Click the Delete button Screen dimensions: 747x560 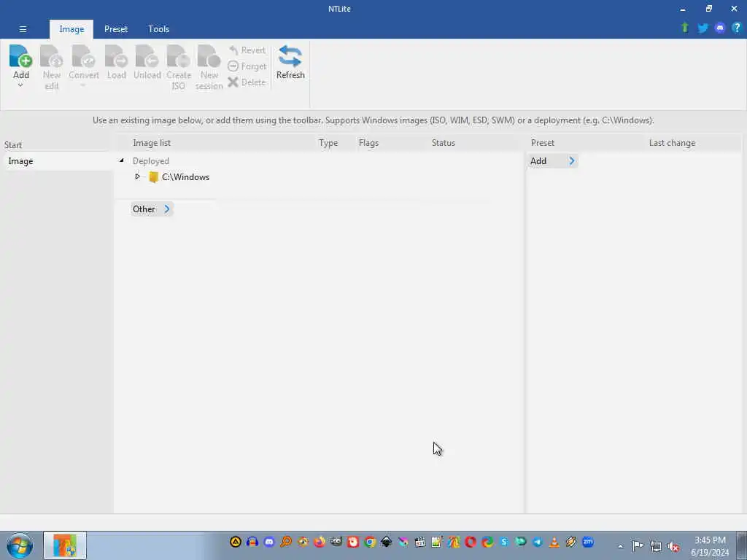pyautogui.click(x=247, y=82)
